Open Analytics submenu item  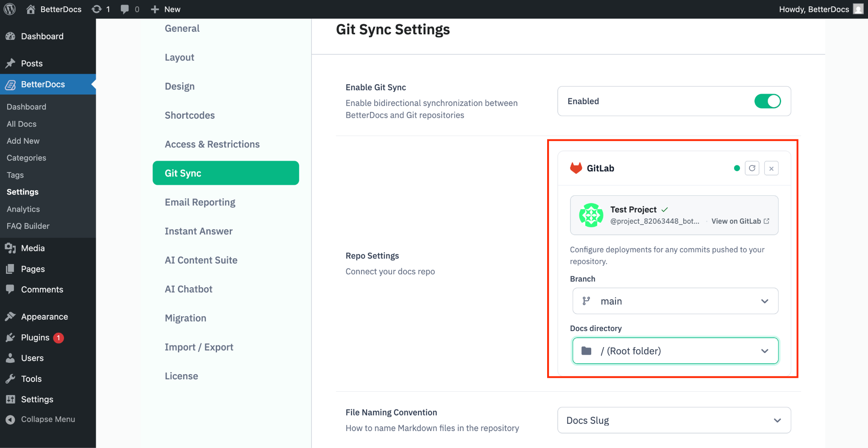pyautogui.click(x=23, y=209)
